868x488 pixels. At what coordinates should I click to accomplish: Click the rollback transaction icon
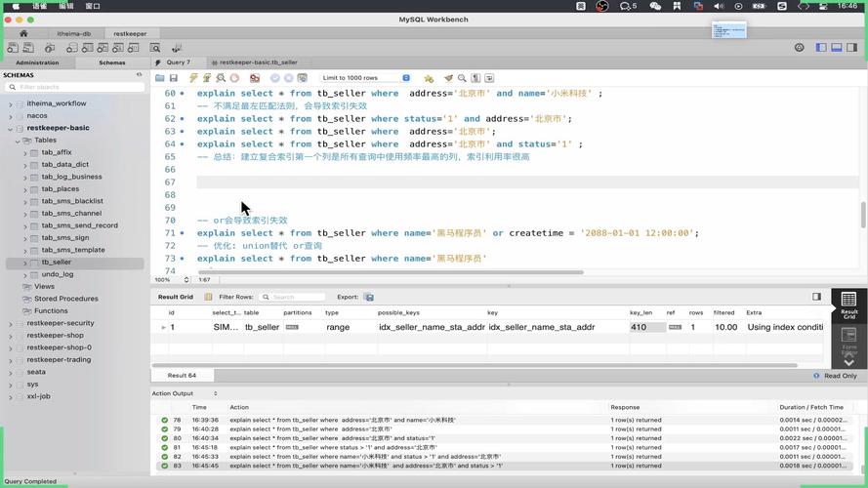[288, 78]
